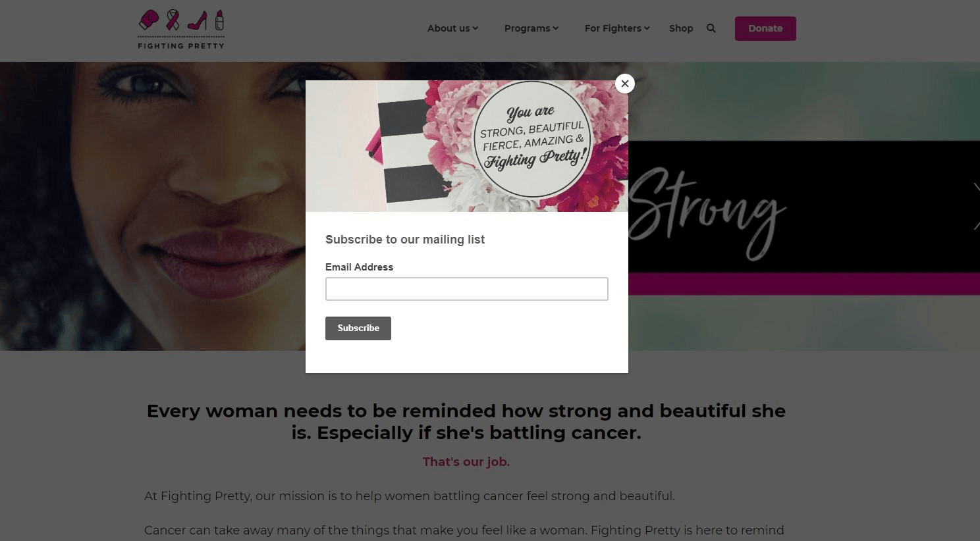Focus the Email Address input field
The width and height of the screenshot is (980, 541).
[x=467, y=289]
